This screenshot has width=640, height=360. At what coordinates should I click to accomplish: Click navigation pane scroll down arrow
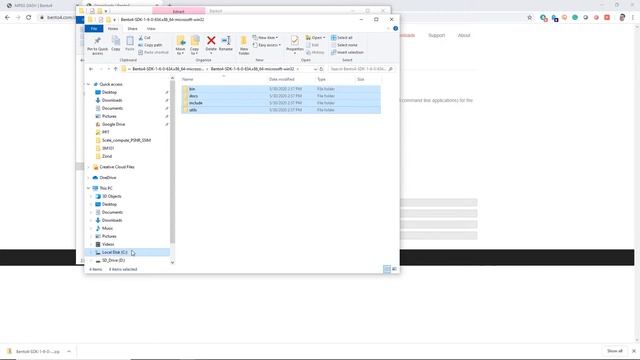coord(172,262)
